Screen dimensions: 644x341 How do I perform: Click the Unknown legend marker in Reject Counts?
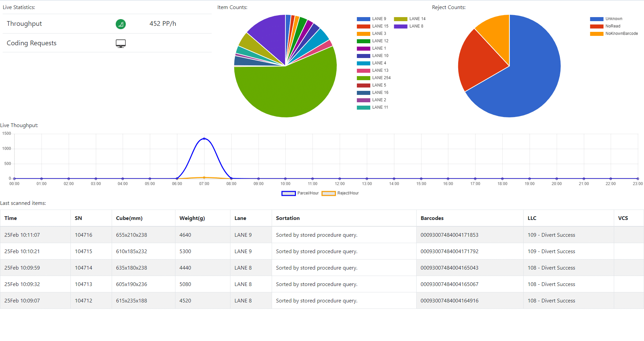pos(596,19)
